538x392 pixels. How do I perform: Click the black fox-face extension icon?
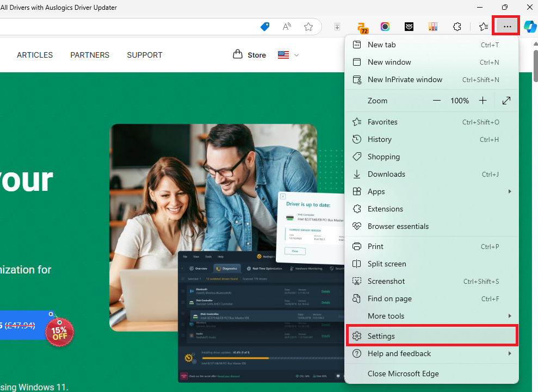tap(409, 27)
